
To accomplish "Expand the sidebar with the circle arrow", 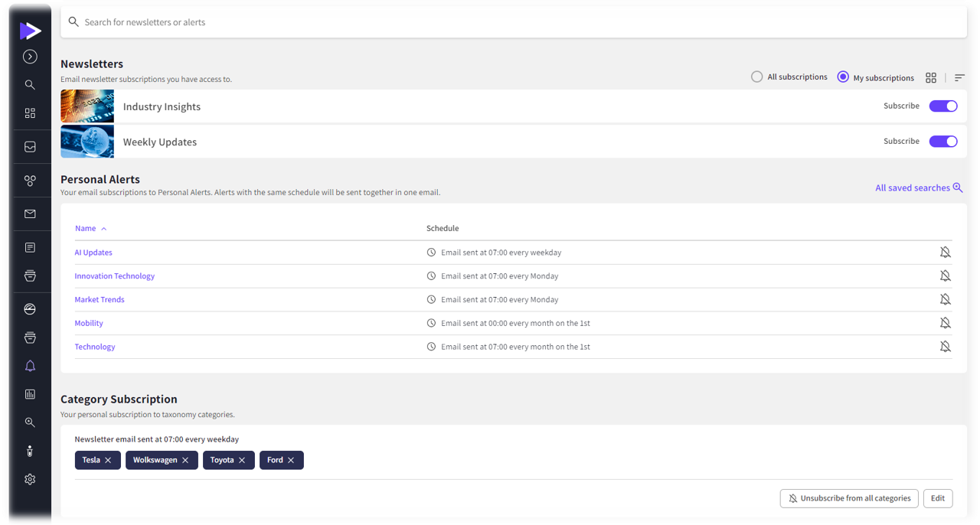I will [x=30, y=56].
